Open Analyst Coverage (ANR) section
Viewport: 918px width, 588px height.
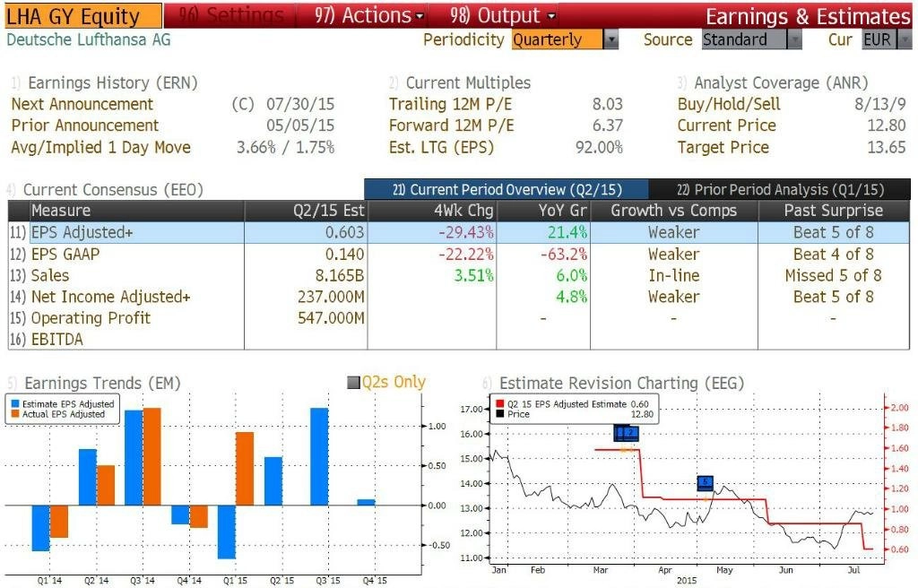point(772,82)
